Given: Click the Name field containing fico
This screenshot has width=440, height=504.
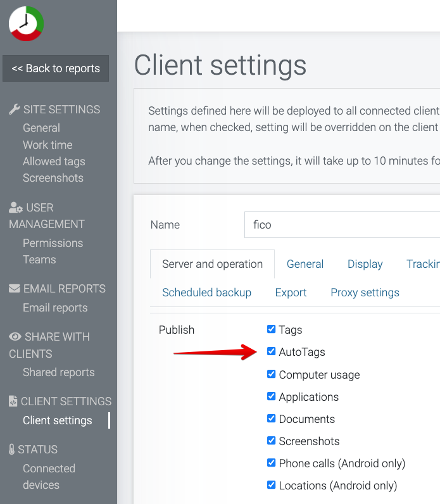Looking at the screenshot, I should pyautogui.click(x=342, y=225).
